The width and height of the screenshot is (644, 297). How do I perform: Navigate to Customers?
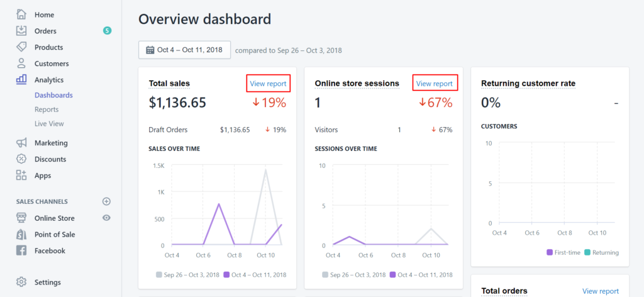[52, 64]
